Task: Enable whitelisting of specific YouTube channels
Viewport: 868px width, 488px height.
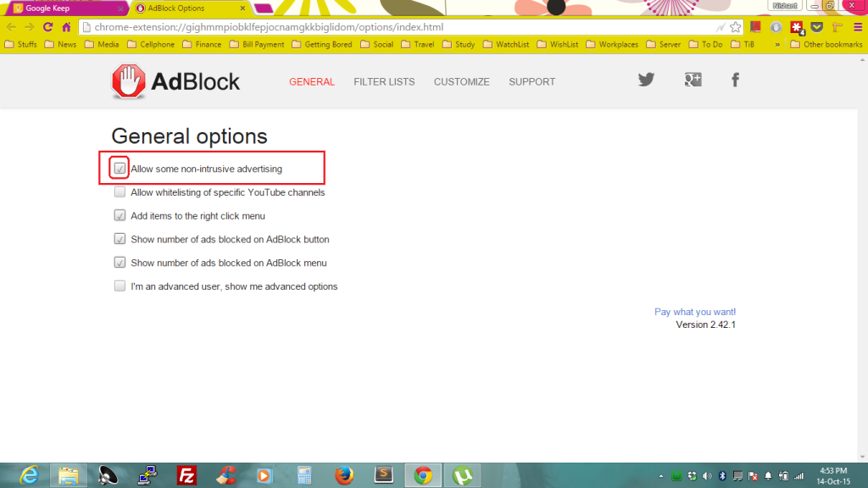Action: (x=120, y=192)
